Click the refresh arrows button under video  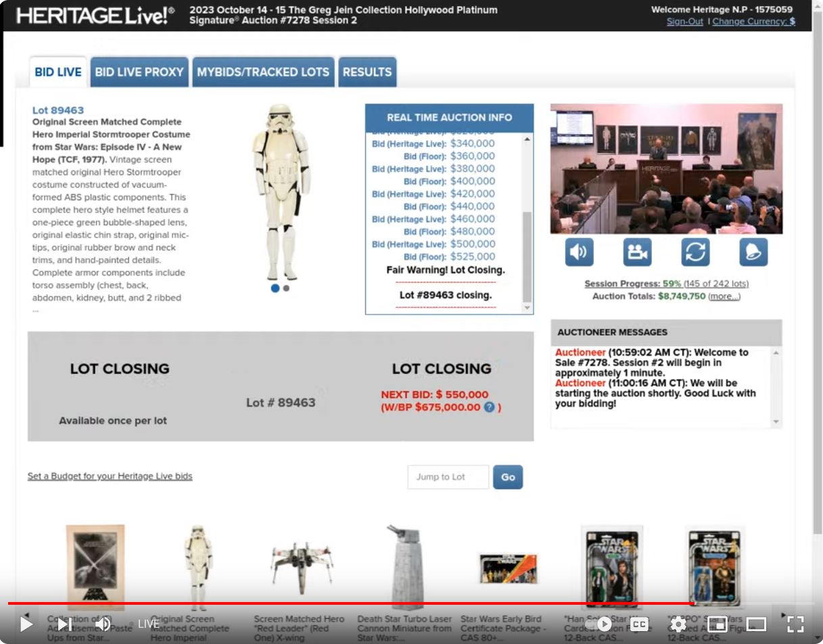pos(696,252)
